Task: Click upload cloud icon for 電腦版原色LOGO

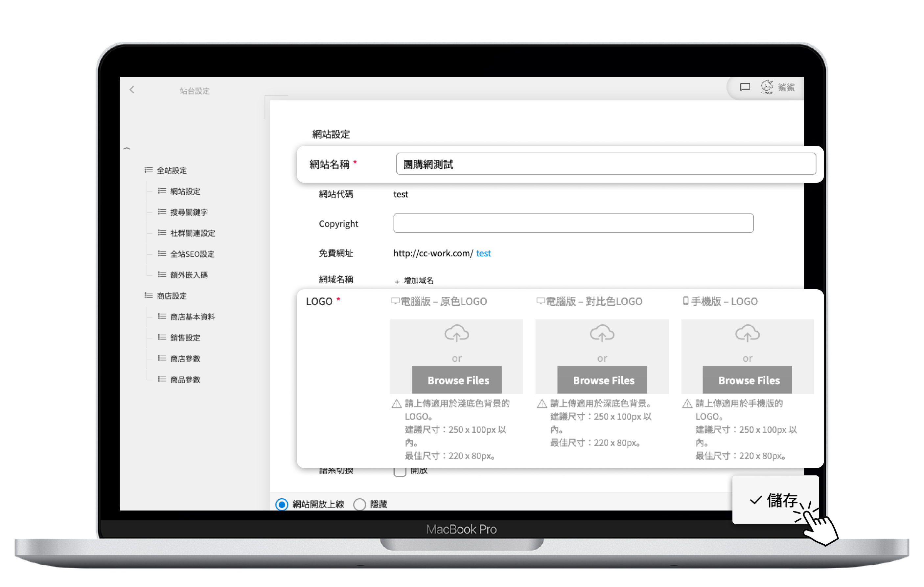Action: (456, 333)
